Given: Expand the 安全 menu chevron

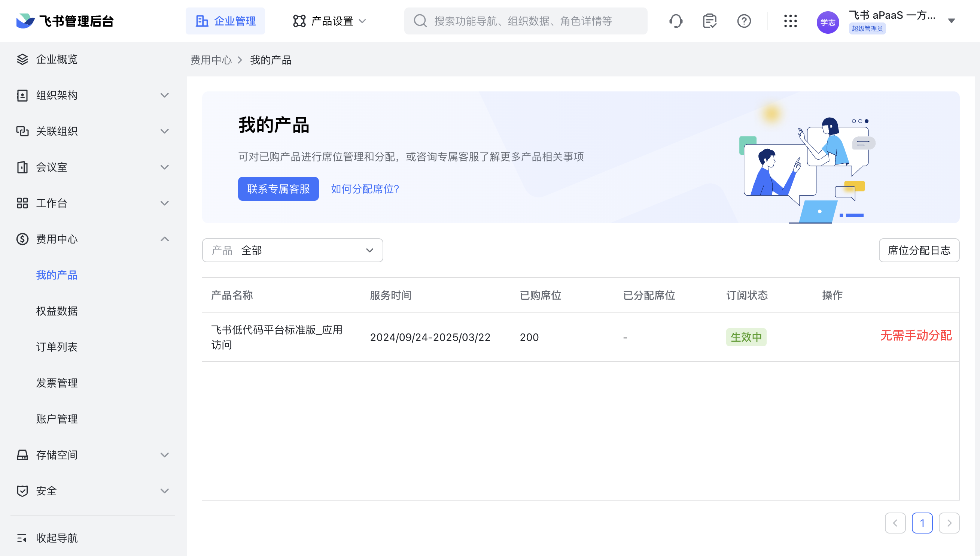Looking at the screenshot, I should tap(164, 491).
